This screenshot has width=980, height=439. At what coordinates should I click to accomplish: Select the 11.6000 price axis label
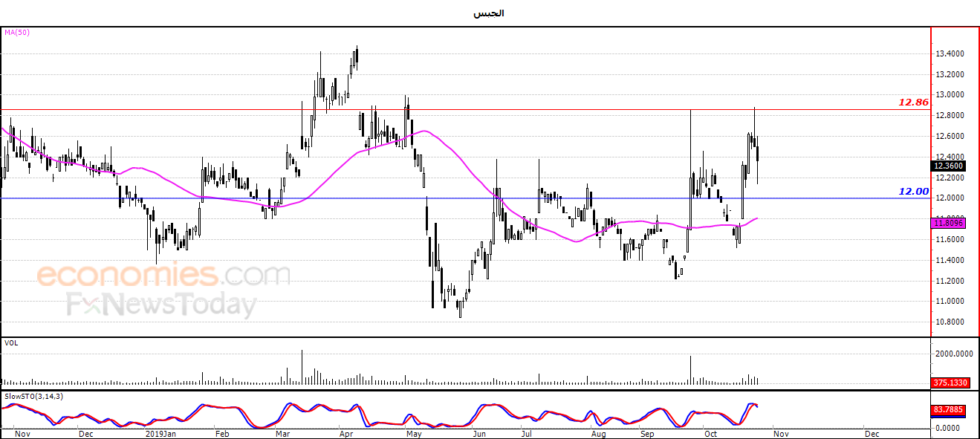pyautogui.click(x=950, y=240)
